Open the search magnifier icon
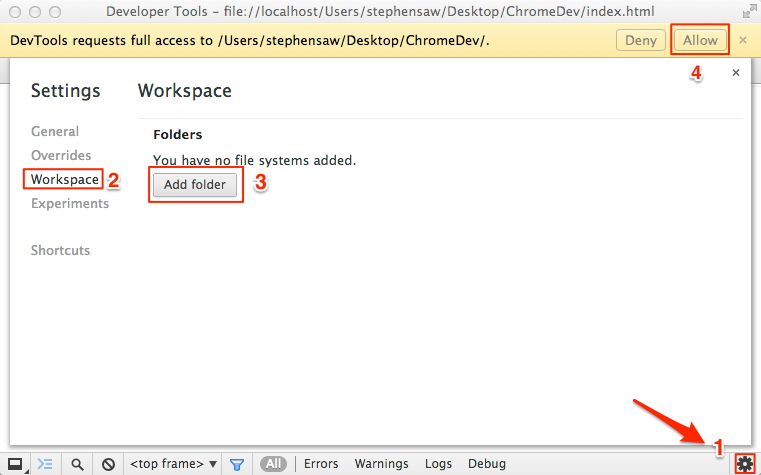This screenshot has width=761, height=475. (x=77, y=464)
